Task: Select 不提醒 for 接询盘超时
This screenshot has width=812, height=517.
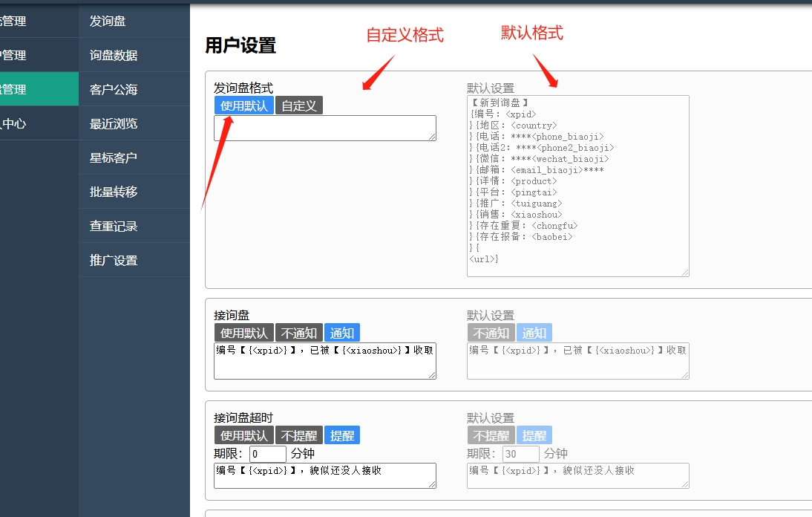Action: 300,435
